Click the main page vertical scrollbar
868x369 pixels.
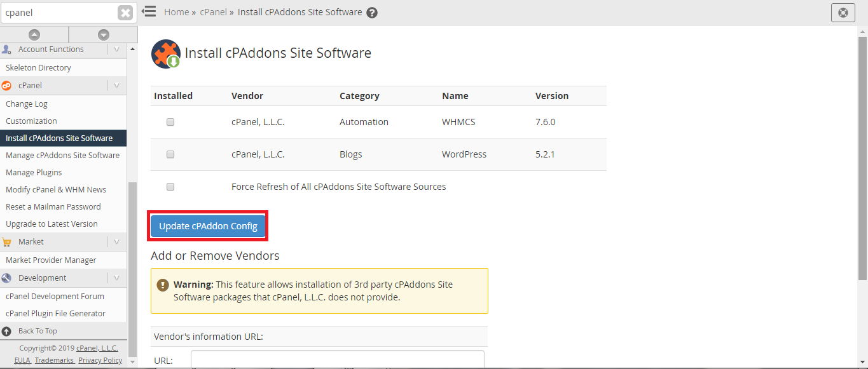pos(862,159)
